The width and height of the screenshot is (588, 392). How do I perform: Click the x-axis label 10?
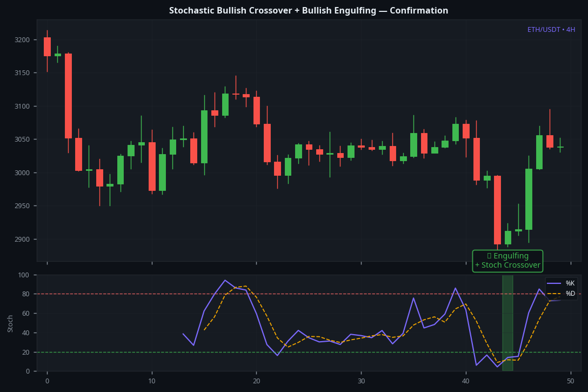[x=151, y=381]
